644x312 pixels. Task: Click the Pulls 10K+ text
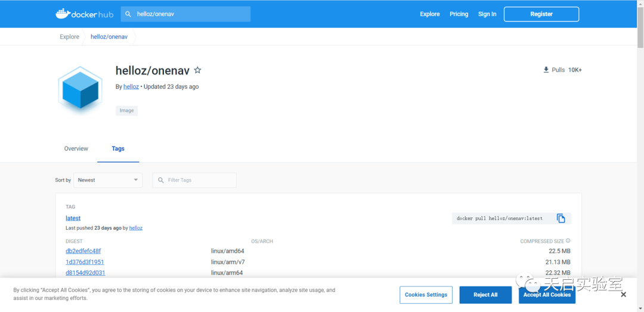[567, 70]
